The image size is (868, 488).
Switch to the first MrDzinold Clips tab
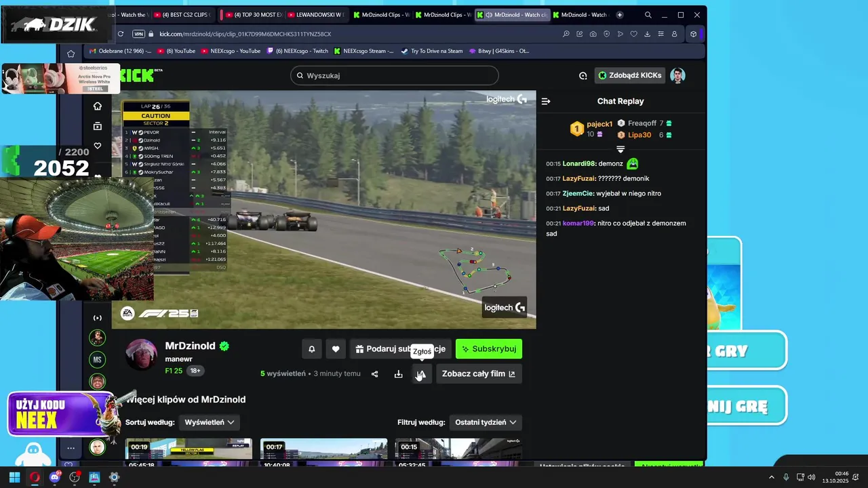(382, 15)
